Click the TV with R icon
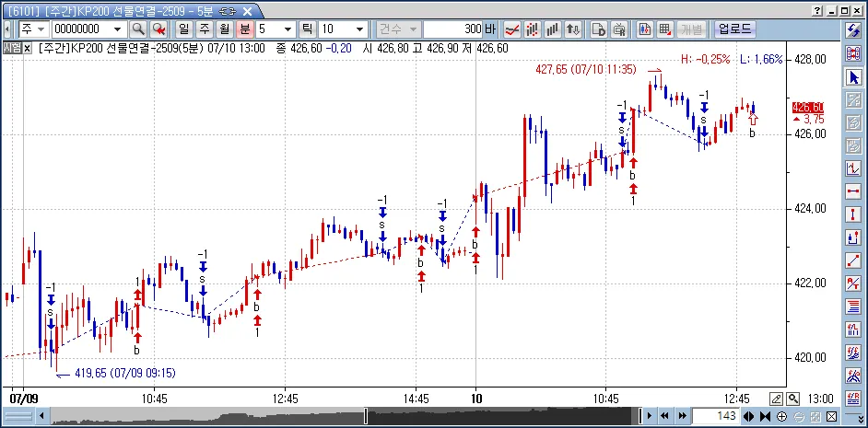Screen dimensions: 868x428 point(620,29)
